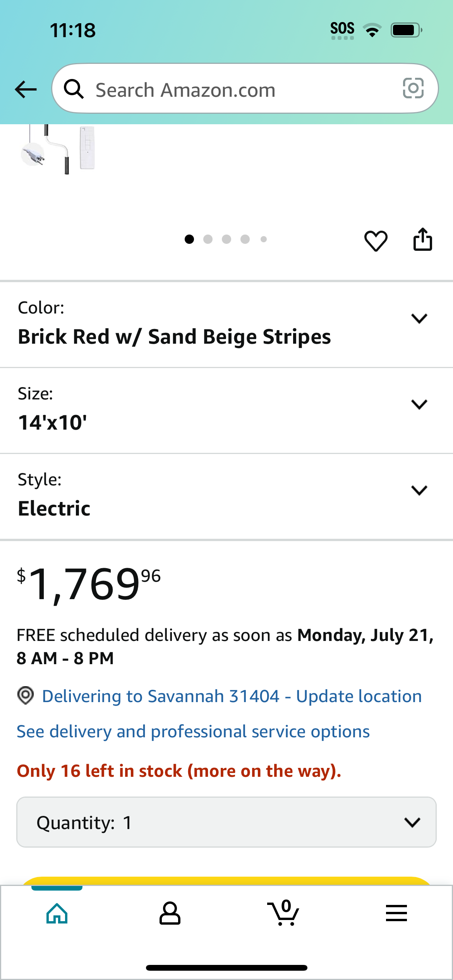453x980 pixels.
Task: Switch to the Home tab
Action: point(57,913)
